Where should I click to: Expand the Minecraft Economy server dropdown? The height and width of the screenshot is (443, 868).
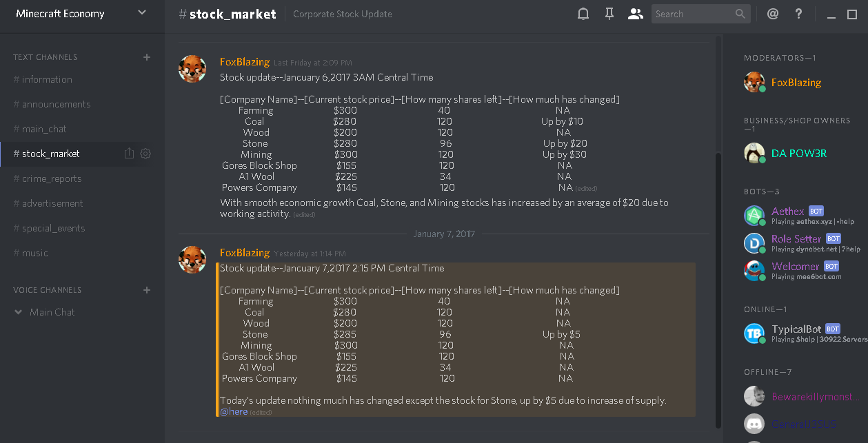tap(142, 12)
